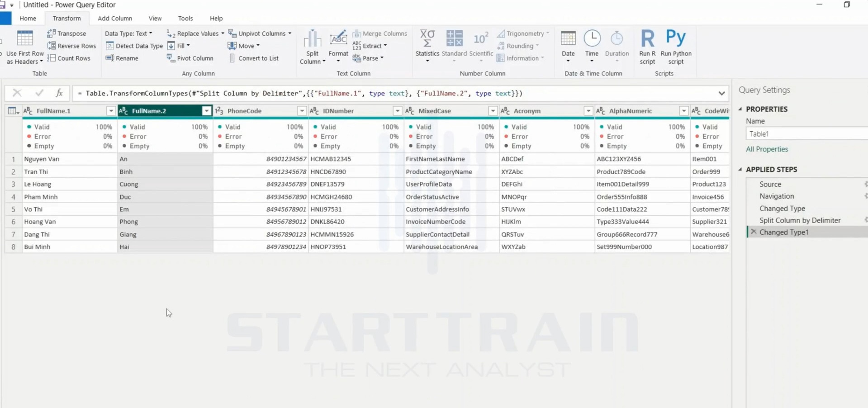Select the Split Column by Delimiter step

tap(800, 220)
